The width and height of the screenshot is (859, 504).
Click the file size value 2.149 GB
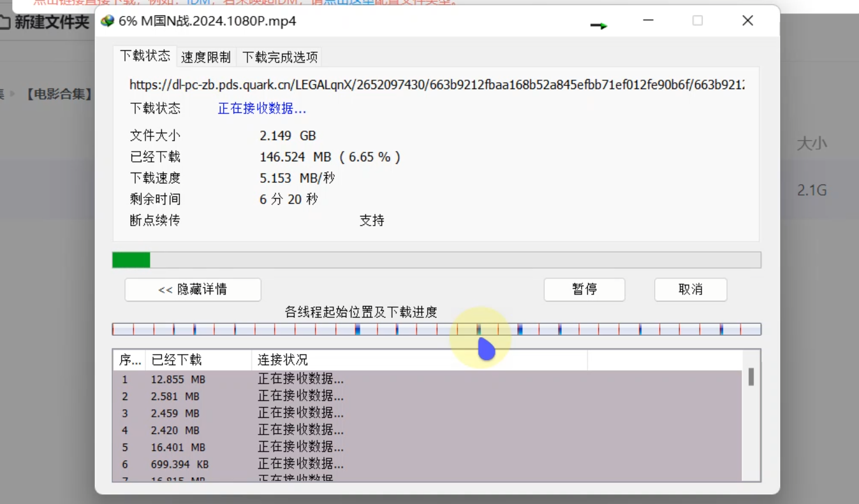[x=288, y=136]
